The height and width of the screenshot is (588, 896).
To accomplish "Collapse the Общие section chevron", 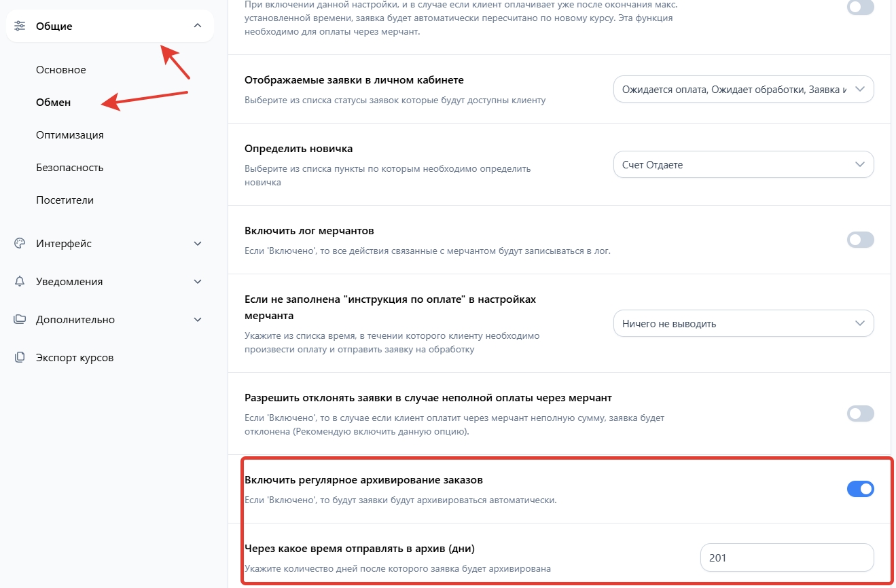I will pyautogui.click(x=198, y=26).
